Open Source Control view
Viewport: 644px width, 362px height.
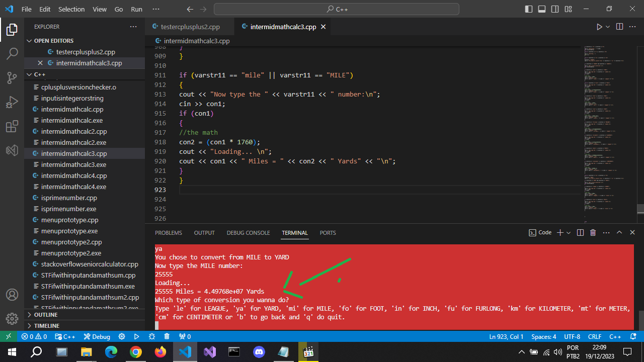tap(12, 78)
